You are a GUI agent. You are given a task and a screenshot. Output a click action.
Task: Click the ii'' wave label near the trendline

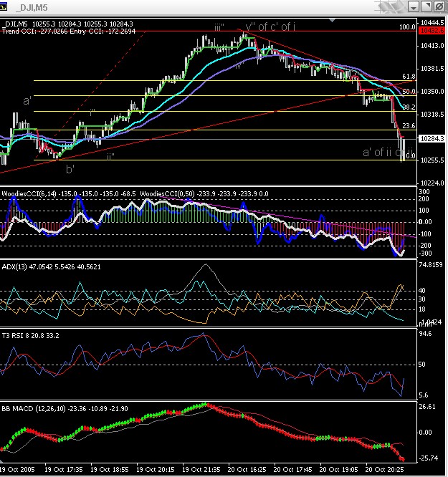click(110, 157)
